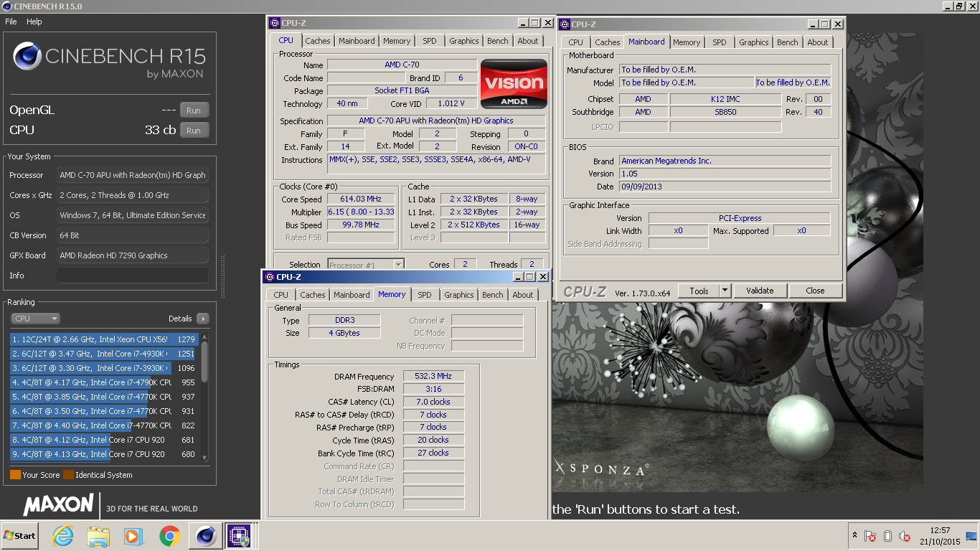Switch to Cinebench via its taskbar icon
Image resolution: width=980 pixels, height=551 pixels.
click(x=206, y=536)
